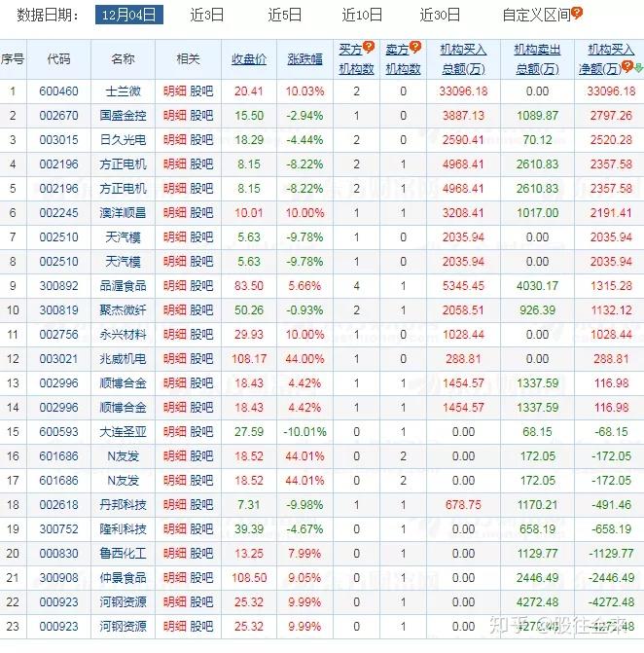Open 股吧 for 仲景食品
The image size is (644, 653).
[201, 578]
